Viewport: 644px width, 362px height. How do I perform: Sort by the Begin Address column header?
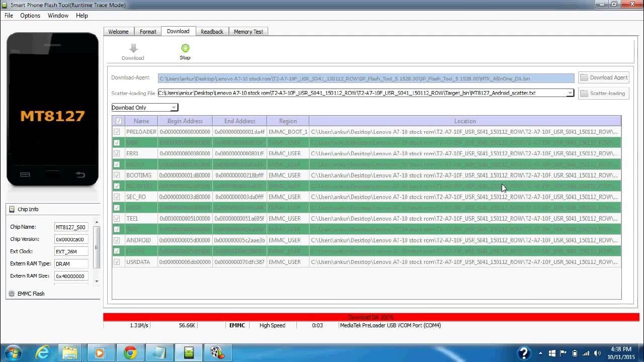coord(185,121)
